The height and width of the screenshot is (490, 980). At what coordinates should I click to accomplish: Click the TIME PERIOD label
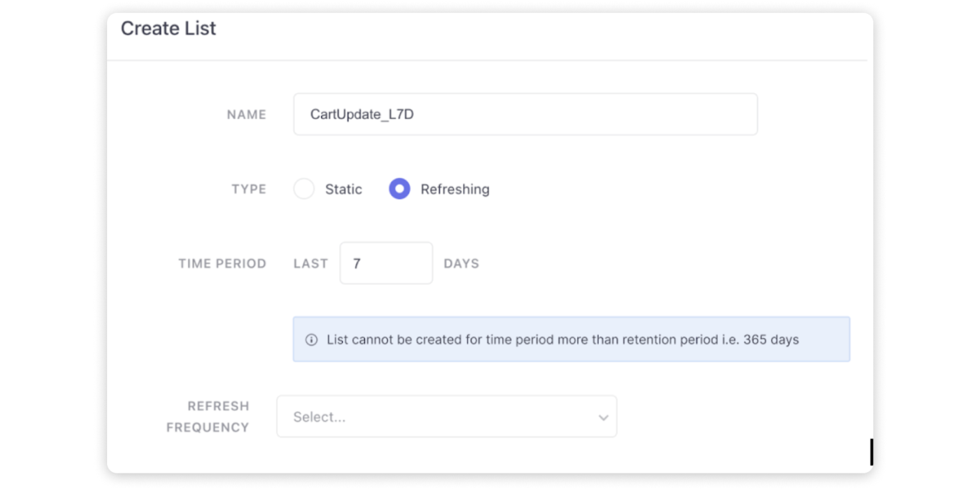point(222,264)
